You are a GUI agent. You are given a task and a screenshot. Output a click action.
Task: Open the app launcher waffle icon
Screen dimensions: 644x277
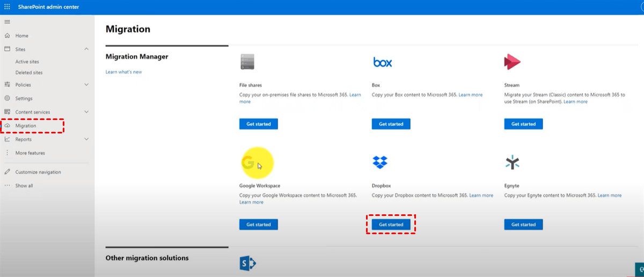coord(8,7)
